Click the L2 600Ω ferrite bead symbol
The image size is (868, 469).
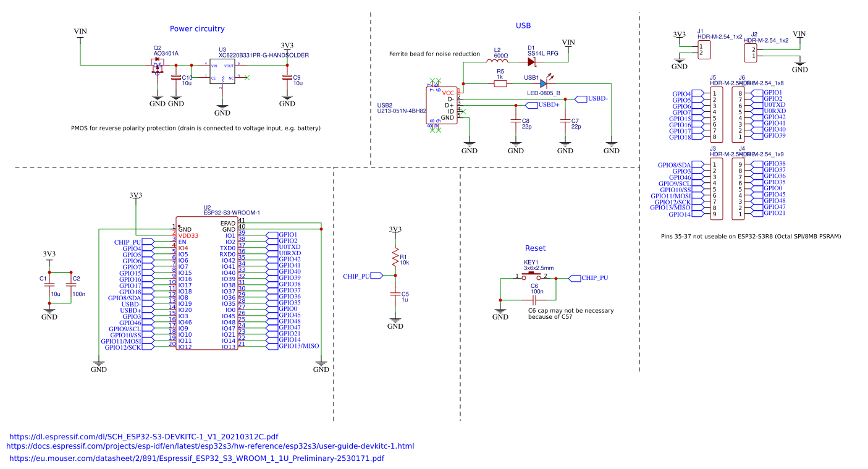tap(497, 61)
